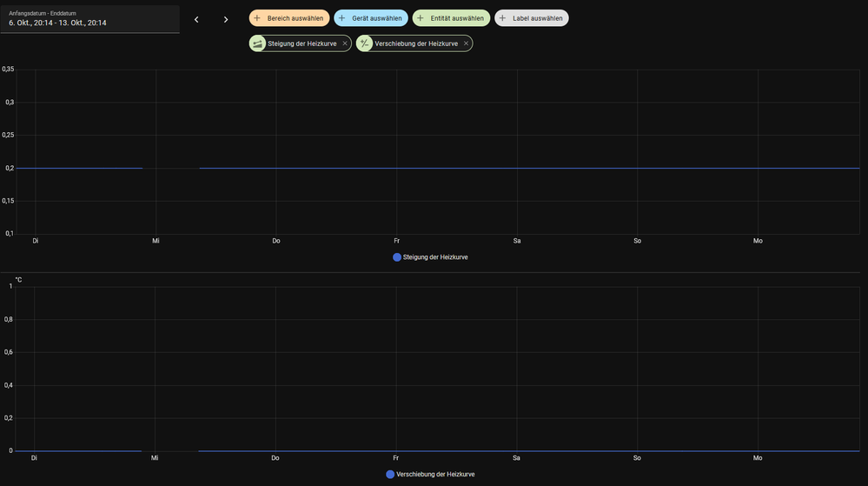This screenshot has width=868, height=486.
Task: Toggle the Verschiebung der Heizkurve legend series
Action: 430,475
